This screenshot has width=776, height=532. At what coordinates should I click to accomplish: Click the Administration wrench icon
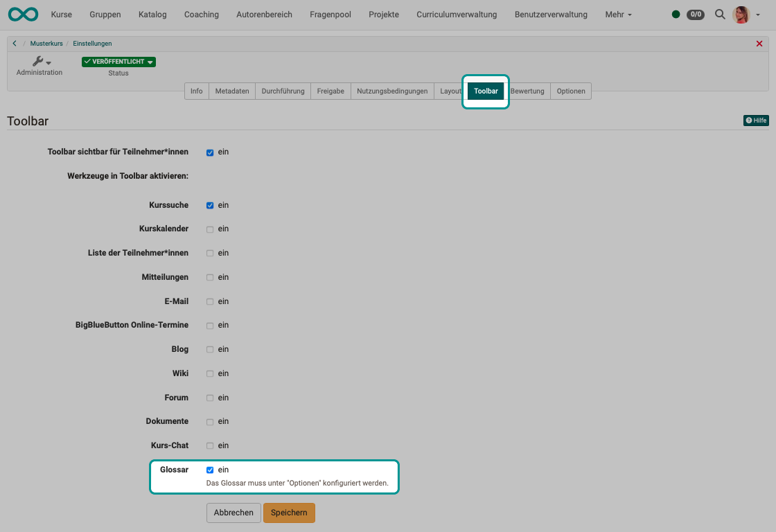pos(37,60)
